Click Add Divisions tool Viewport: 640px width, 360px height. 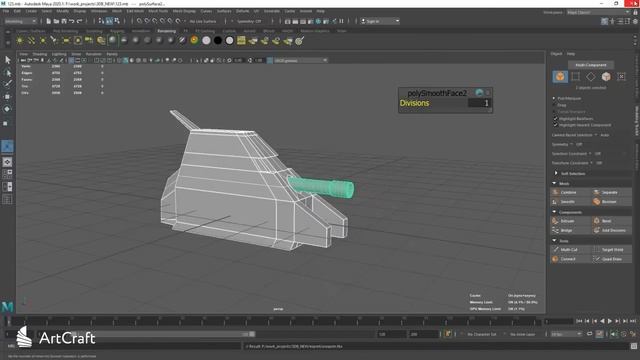[x=611, y=230]
